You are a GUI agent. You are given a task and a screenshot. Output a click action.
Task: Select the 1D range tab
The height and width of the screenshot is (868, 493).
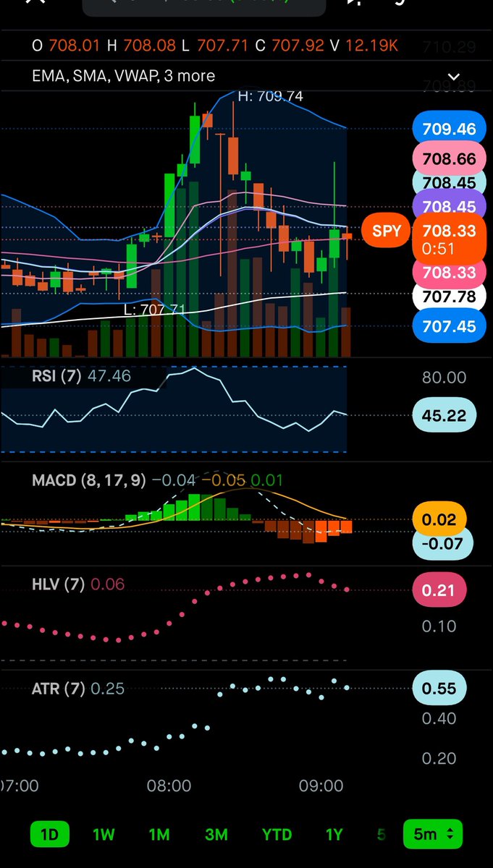tap(49, 834)
